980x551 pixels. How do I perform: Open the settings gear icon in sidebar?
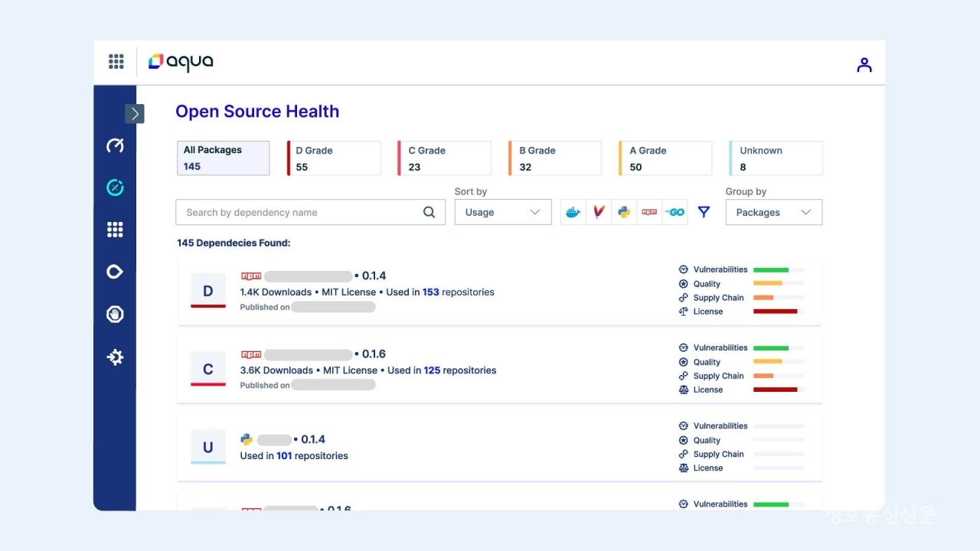115,357
